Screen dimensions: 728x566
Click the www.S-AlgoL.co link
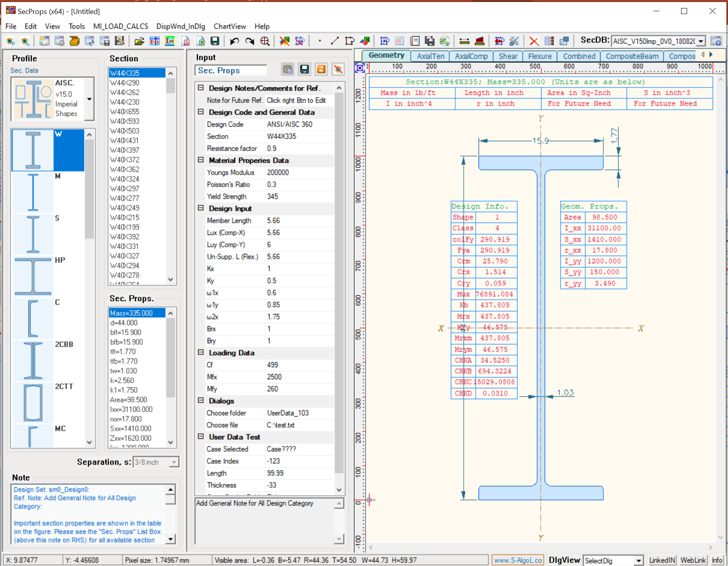518,560
